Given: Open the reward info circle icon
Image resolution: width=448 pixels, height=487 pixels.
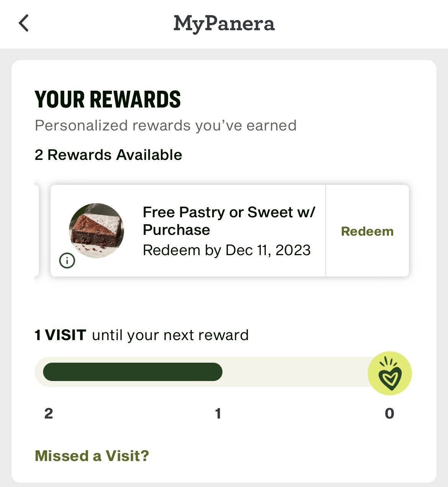Looking at the screenshot, I should (x=67, y=261).
